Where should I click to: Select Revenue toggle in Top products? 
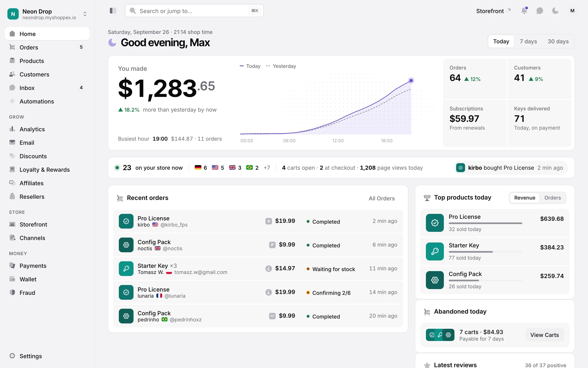[524, 198]
